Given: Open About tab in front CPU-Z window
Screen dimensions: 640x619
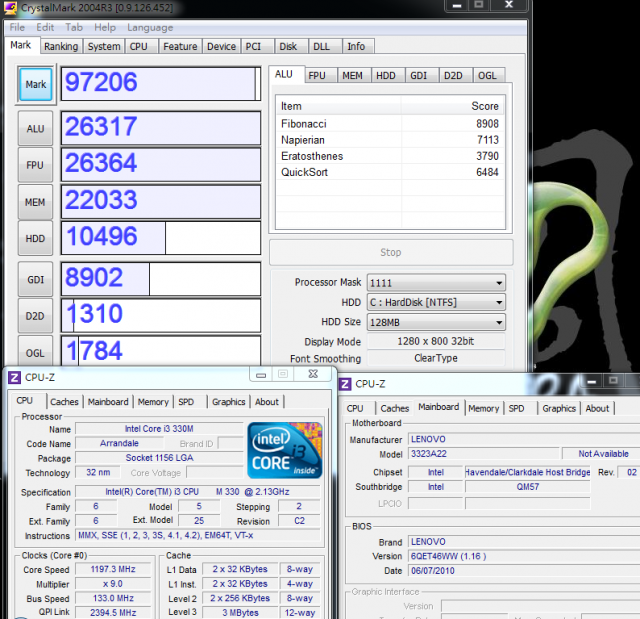Looking at the screenshot, I should [x=267, y=402].
